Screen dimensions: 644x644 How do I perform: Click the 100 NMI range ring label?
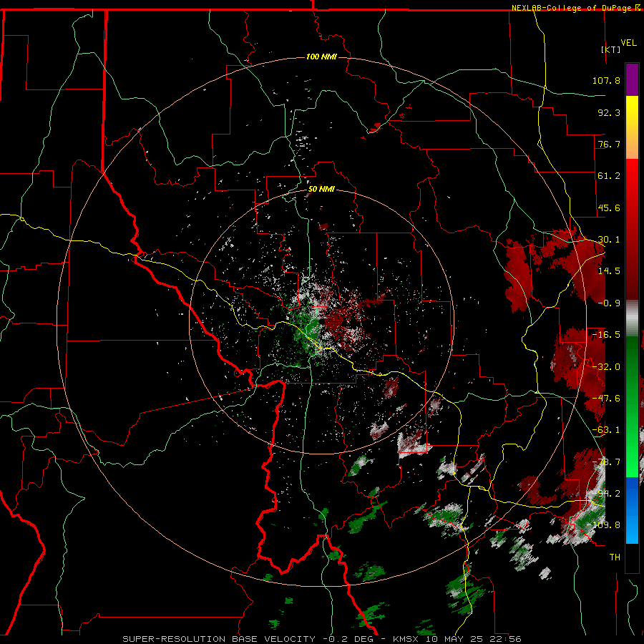click(321, 57)
